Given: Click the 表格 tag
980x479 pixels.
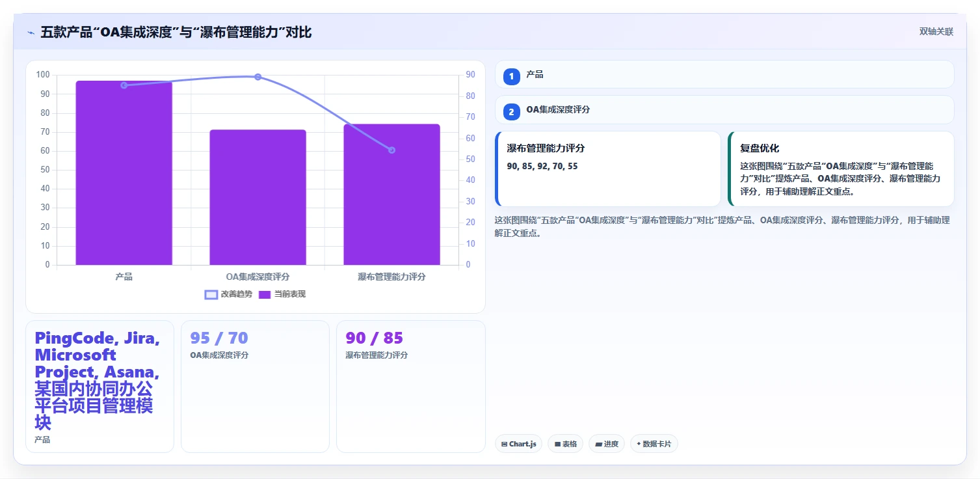Looking at the screenshot, I should point(566,444).
